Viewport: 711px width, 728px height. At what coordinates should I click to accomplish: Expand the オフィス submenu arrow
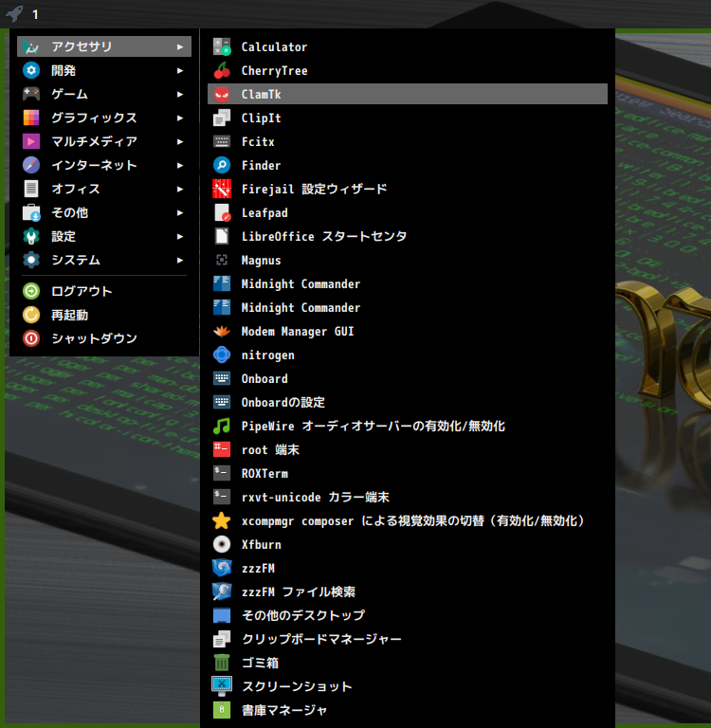(180, 189)
